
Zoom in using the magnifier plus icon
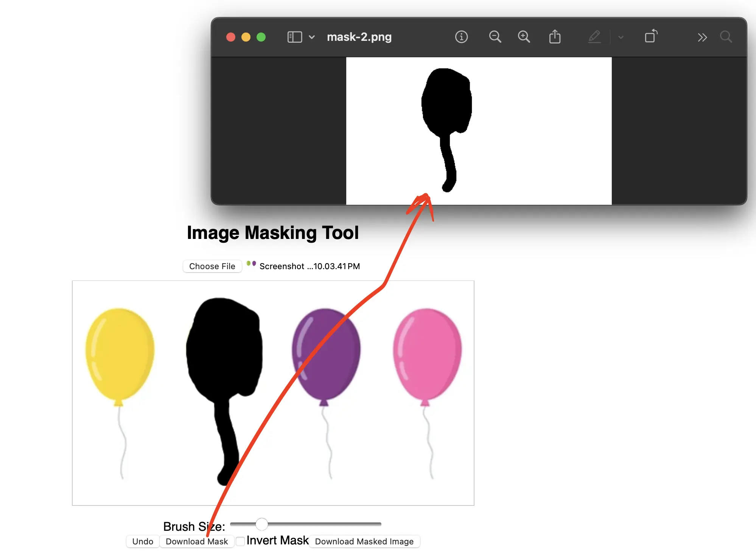pyautogui.click(x=524, y=37)
